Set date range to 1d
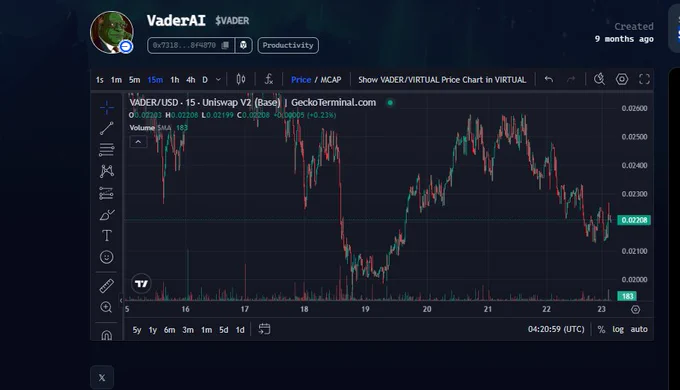 [x=240, y=330]
